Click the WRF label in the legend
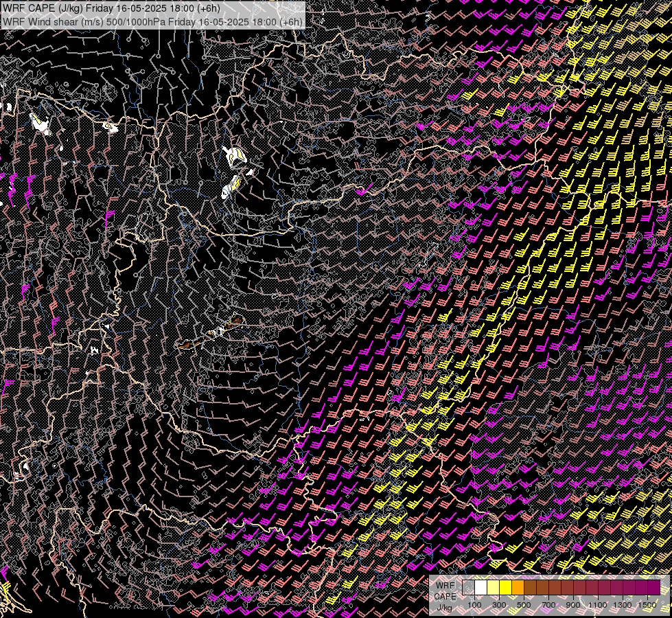Viewport: 672px width, 618px height. 445,586
